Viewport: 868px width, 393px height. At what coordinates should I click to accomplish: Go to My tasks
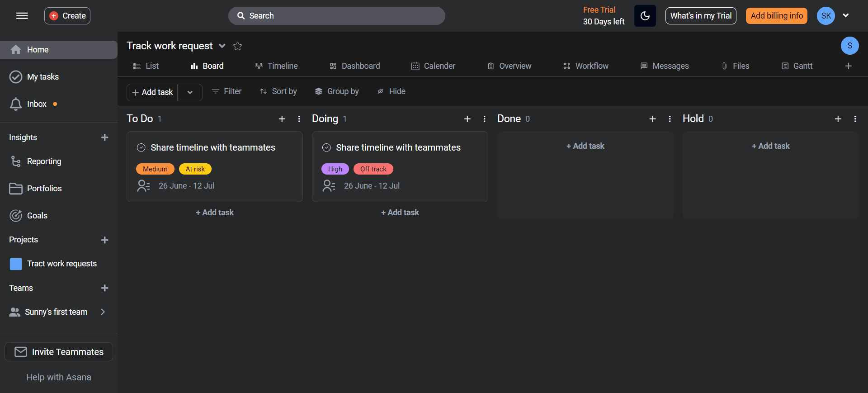[x=59, y=77]
